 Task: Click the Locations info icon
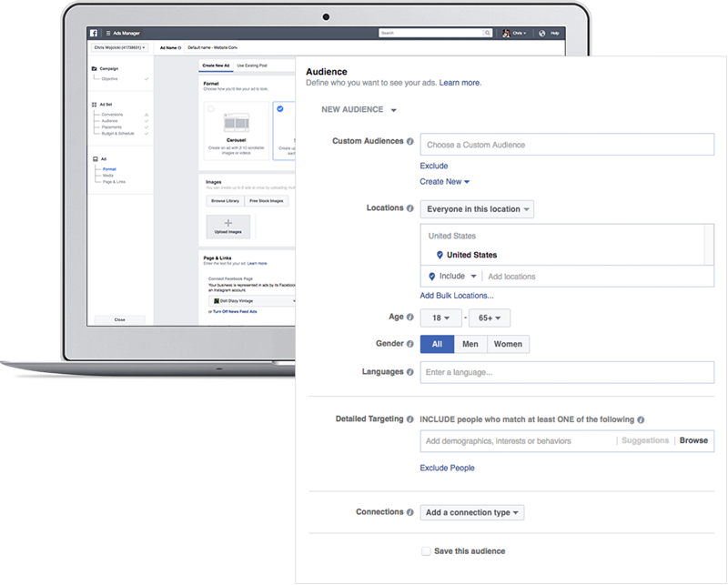[x=410, y=208]
